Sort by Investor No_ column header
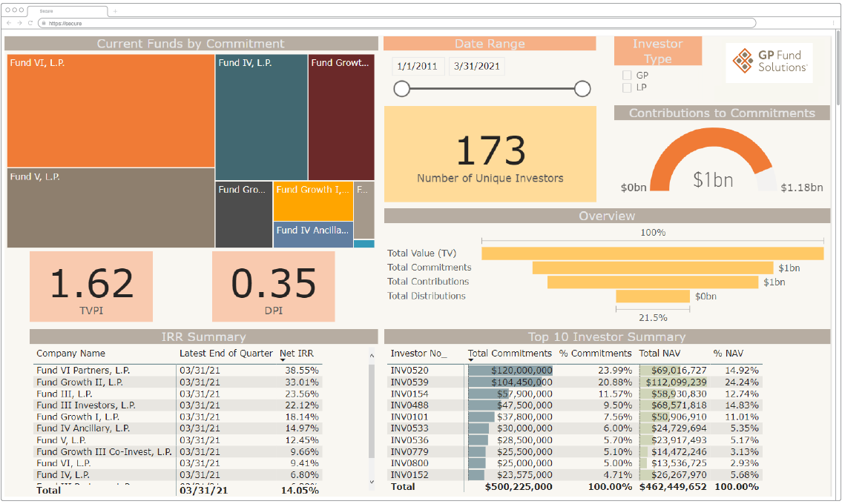Image resolution: width=842 pixels, height=504 pixels. (x=418, y=354)
